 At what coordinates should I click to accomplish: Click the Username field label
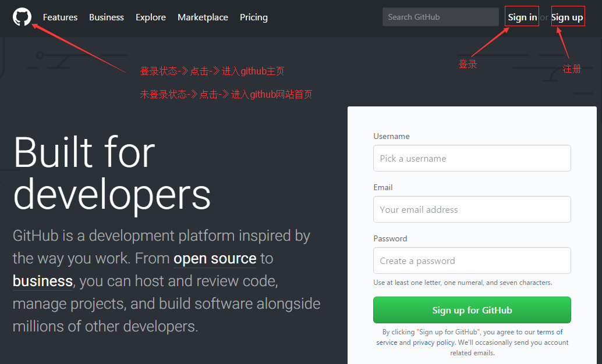click(391, 136)
